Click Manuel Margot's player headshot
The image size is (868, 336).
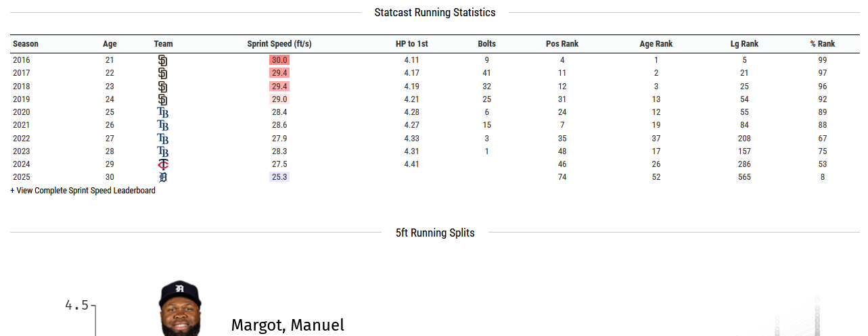coord(180,308)
